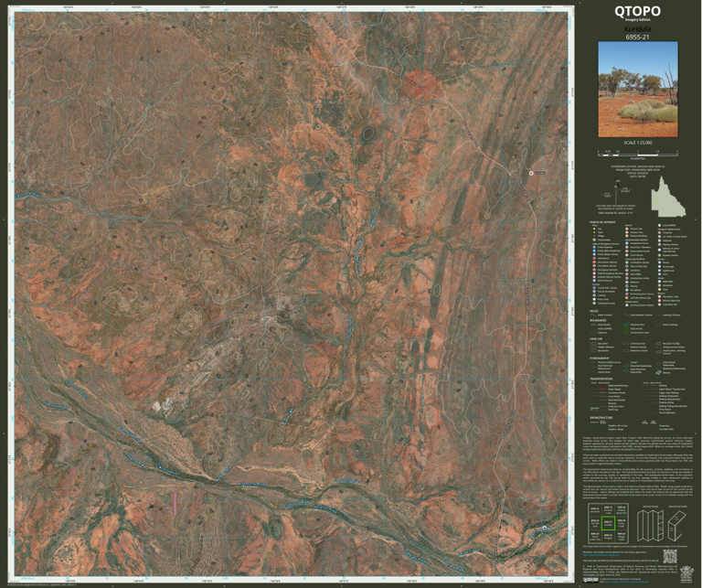Click the Creative Commons license badge
The height and width of the screenshot is (588, 702).
(x=590, y=580)
